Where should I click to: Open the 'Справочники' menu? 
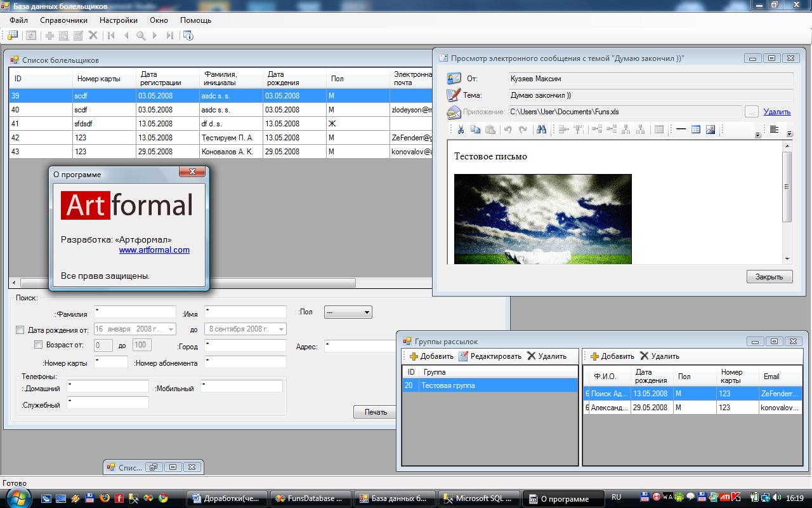coord(63,20)
